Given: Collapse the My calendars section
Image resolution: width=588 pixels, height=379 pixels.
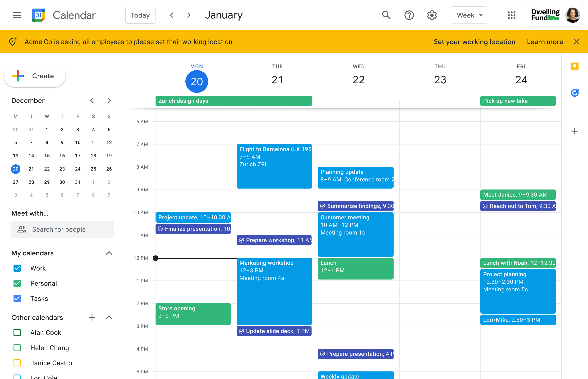Looking at the screenshot, I should (109, 253).
